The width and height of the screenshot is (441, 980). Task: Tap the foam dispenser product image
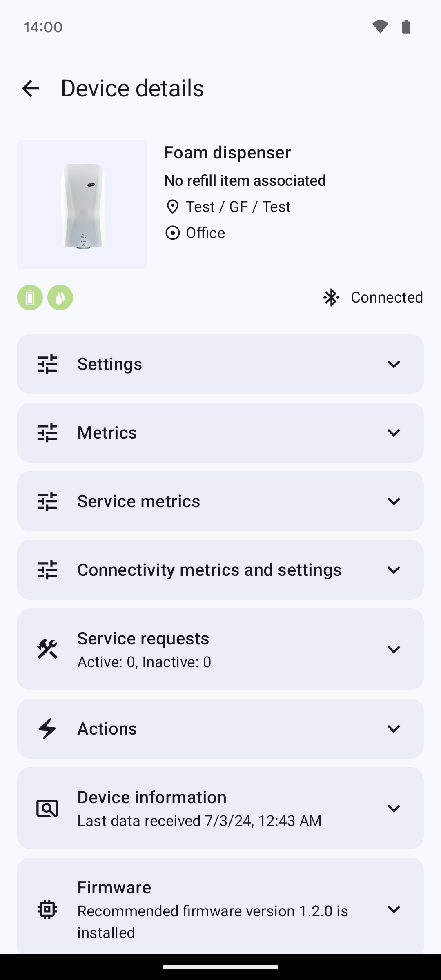82,205
